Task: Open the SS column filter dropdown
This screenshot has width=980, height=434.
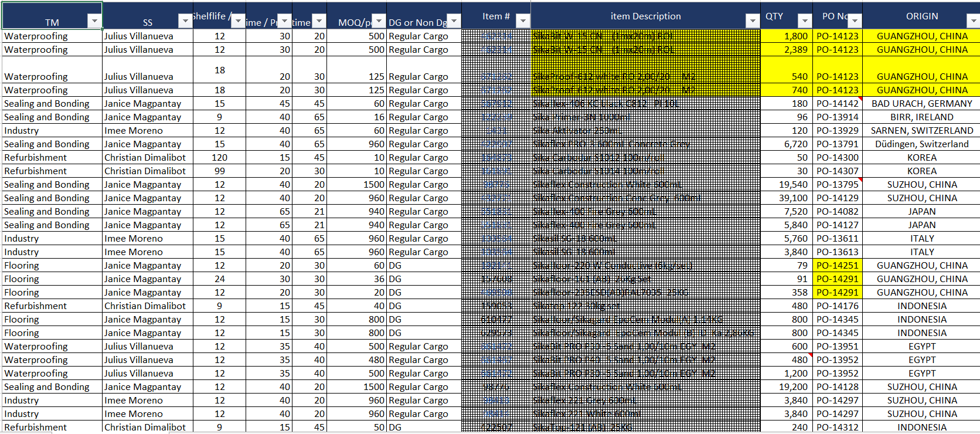Action: [x=185, y=22]
